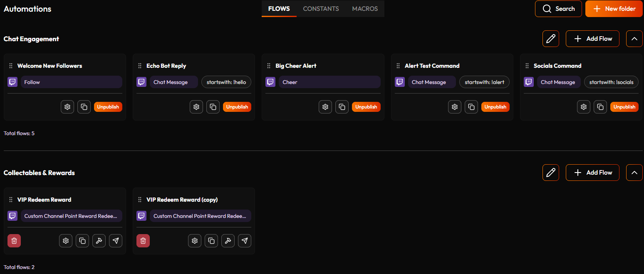
Task: Click paper plane icon on VIP Redeem Reward (copy)
Action: 245,241
